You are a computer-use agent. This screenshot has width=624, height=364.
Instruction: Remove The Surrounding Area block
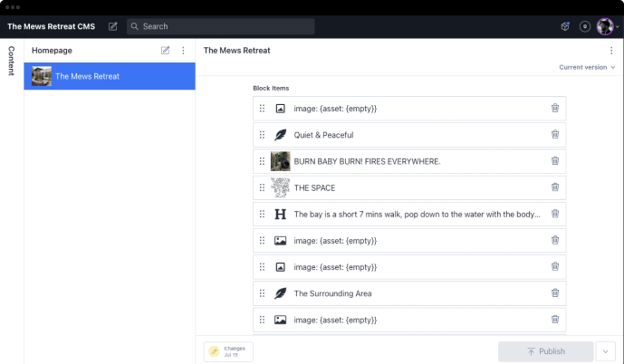pos(555,293)
